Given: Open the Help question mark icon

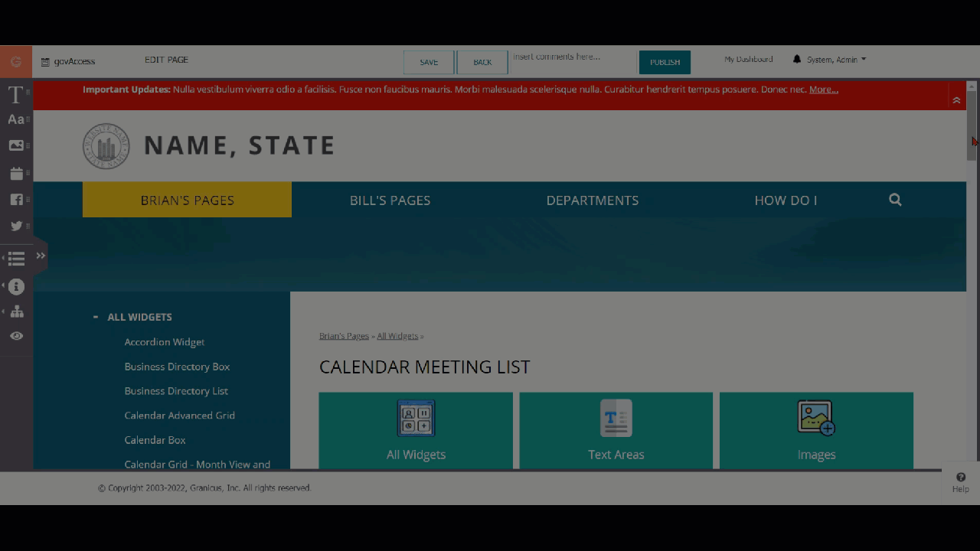Looking at the screenshot, I should [x=960, y=478].
